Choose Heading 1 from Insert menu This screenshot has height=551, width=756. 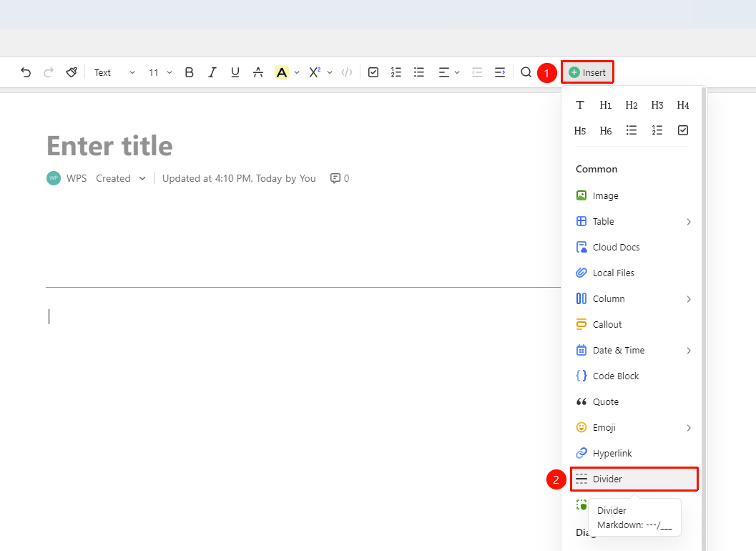coord(606,105)
